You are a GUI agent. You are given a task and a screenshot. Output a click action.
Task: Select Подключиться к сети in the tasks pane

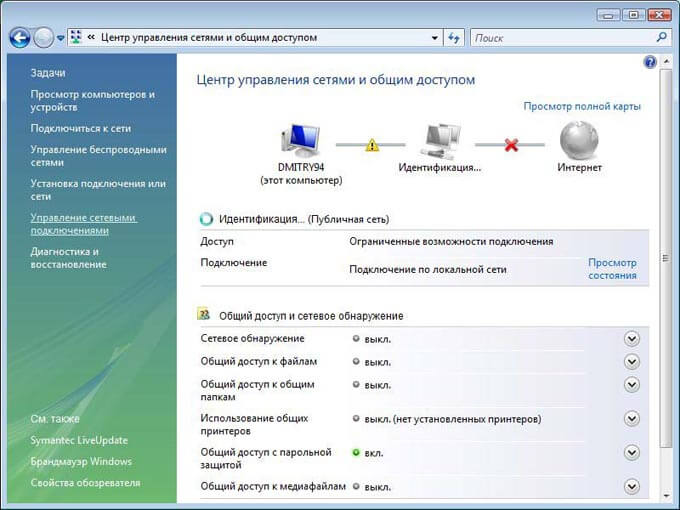point(81,129)
